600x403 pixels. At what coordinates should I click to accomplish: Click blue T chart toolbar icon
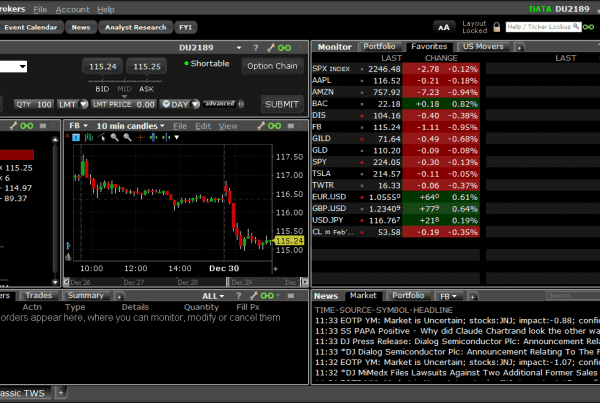(76, 137)
